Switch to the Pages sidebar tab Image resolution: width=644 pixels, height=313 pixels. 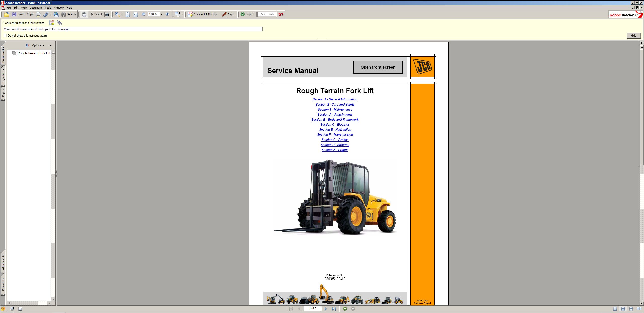click(x=3, y=93)
